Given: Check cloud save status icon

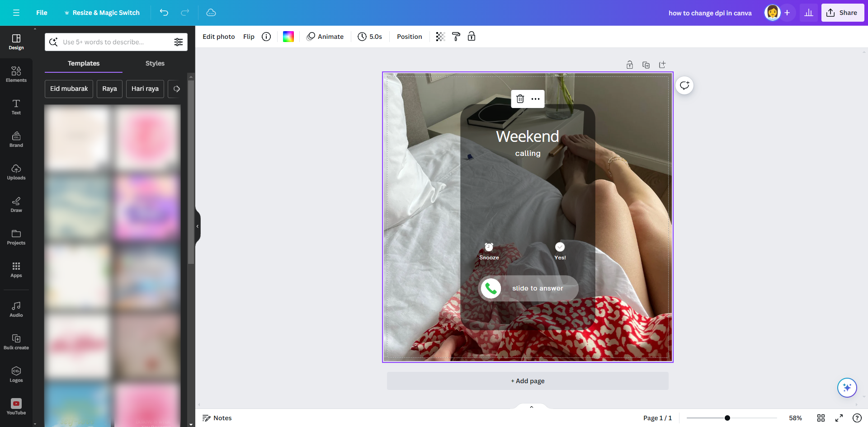Looking at the screenshot, I should 211,13.
